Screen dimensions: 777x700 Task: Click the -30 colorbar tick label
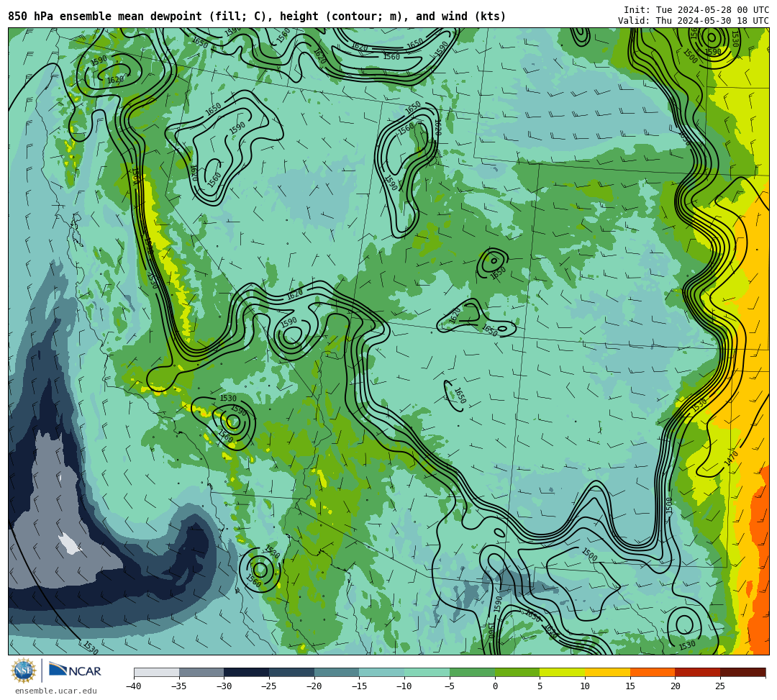224,686
